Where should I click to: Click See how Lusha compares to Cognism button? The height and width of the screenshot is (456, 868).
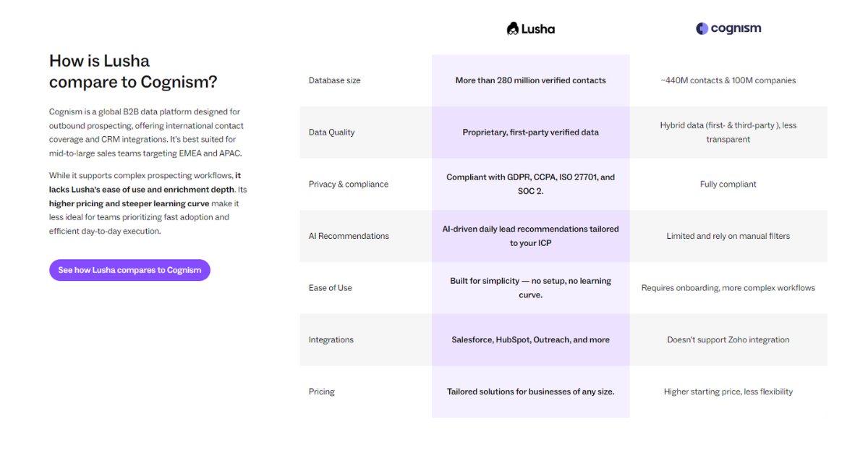(x=129, y=270)
